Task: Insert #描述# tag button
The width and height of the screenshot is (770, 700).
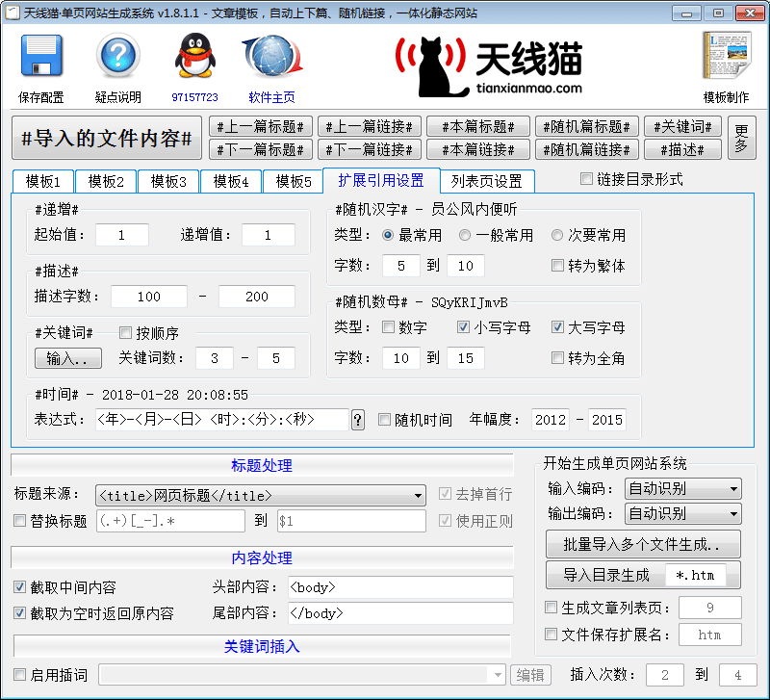Action: tap(682, 149)
